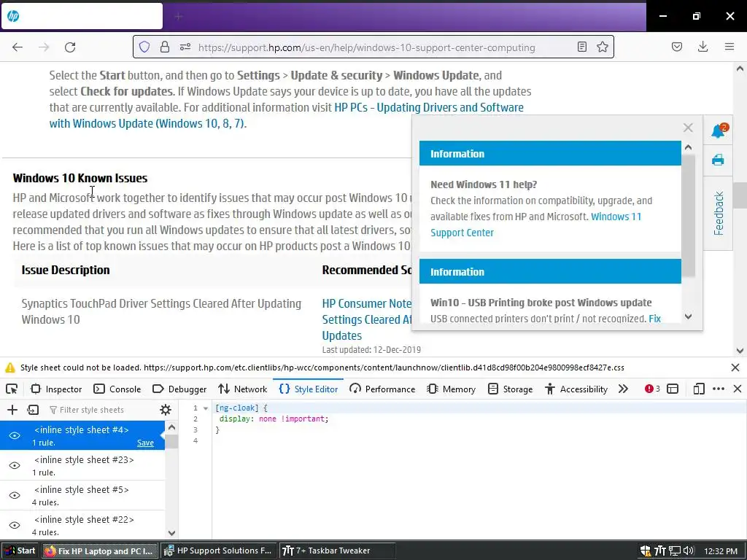Image resolution: width=747 pixels, height=560 pixels.
Task: Hide inline style sheet #5
Action: [15, 496]
